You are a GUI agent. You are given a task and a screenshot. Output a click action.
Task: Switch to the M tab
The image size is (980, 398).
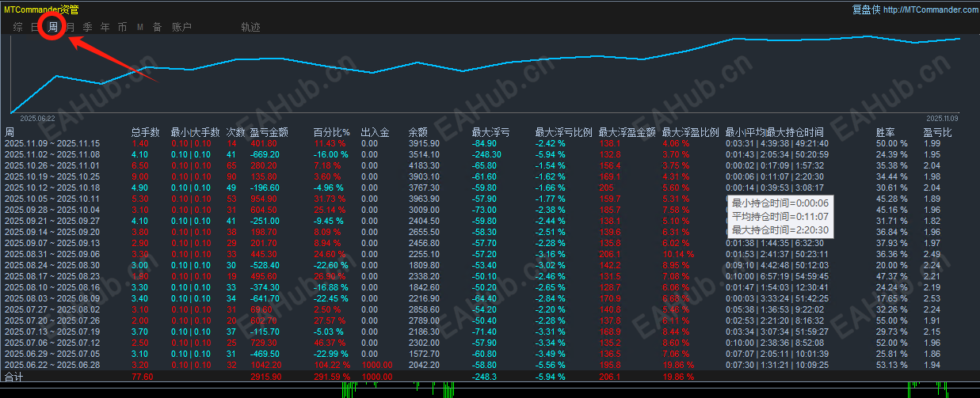(140, 28)
